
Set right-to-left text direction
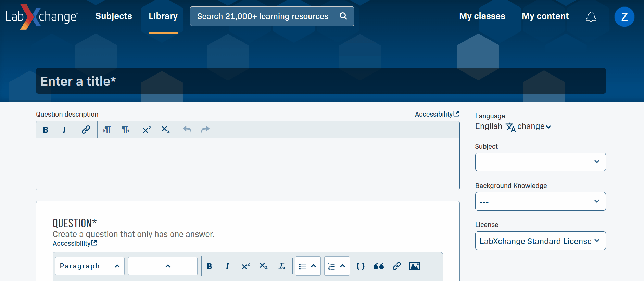click(x=126, y=130)
